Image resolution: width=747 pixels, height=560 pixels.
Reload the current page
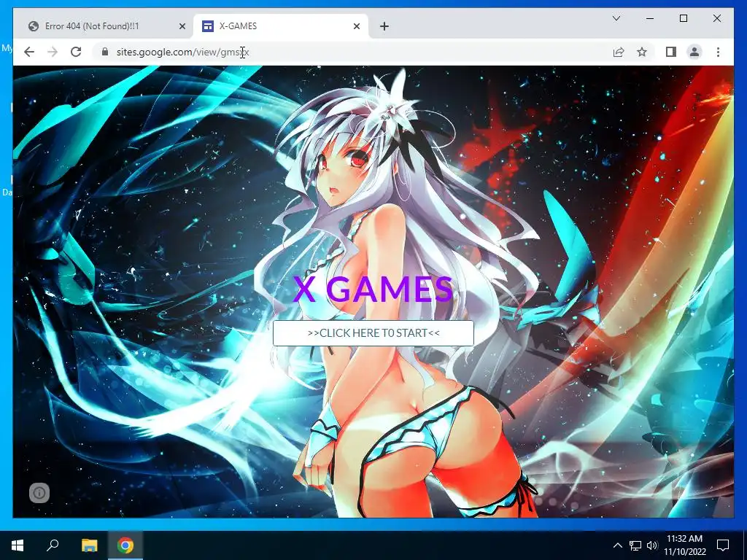pos(76,52)
